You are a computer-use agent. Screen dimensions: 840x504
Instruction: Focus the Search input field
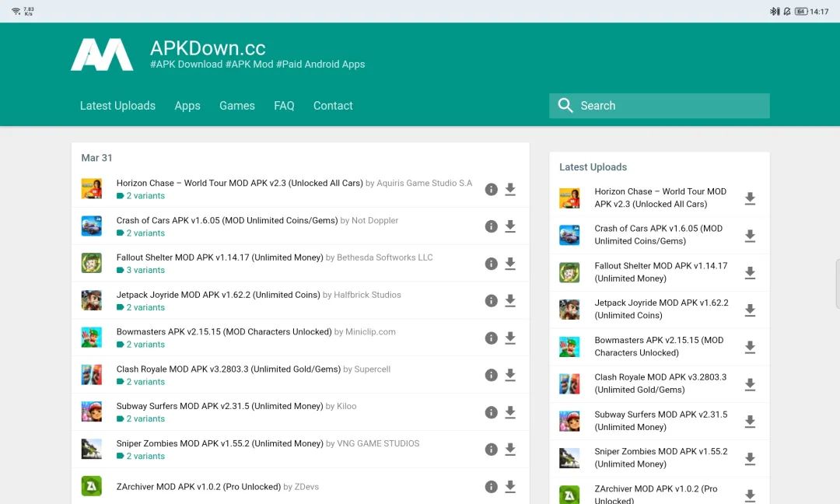pos(660,106)
